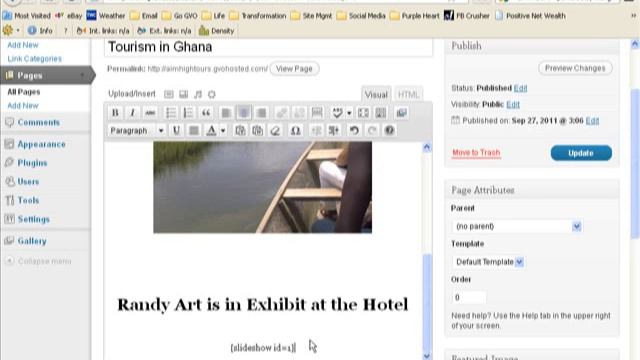
Task: Toggle center alignment button
Action: (x=244, y=113)
